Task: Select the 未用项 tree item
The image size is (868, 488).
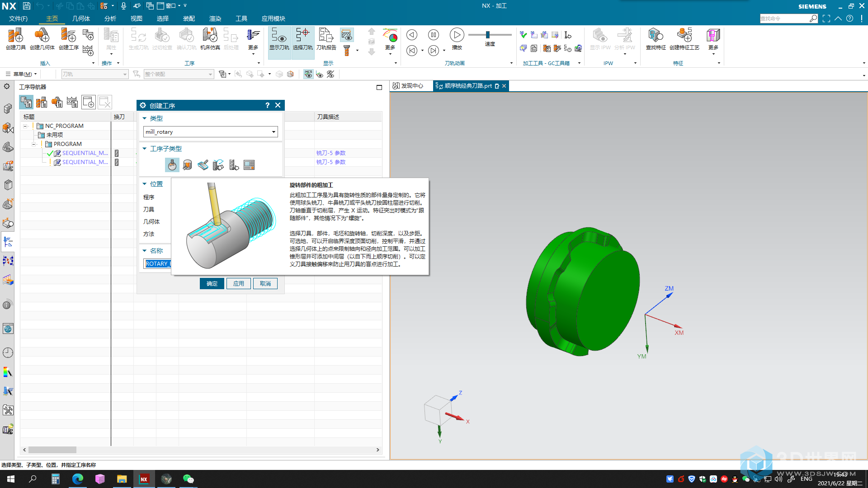Action: tap(54, 135)
